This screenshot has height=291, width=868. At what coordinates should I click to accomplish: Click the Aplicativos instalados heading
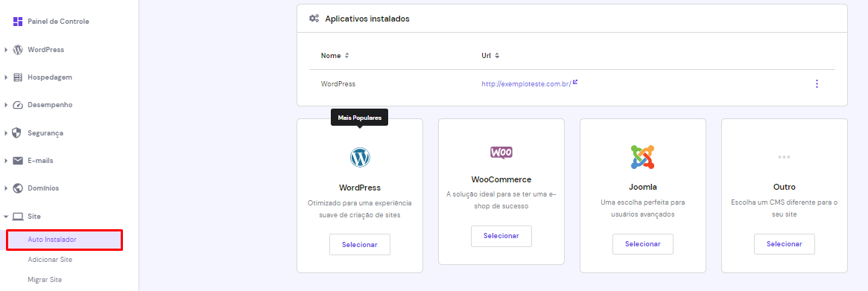coord(367,19)
